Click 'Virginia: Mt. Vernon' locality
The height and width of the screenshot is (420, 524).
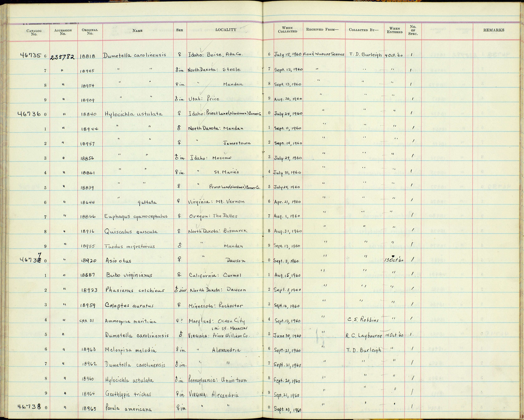(216, 202)
